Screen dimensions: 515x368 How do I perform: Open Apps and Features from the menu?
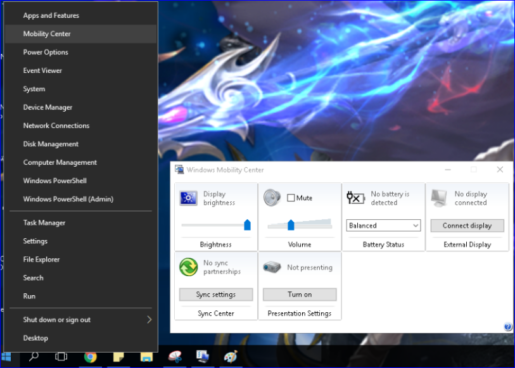click(80, 15)
